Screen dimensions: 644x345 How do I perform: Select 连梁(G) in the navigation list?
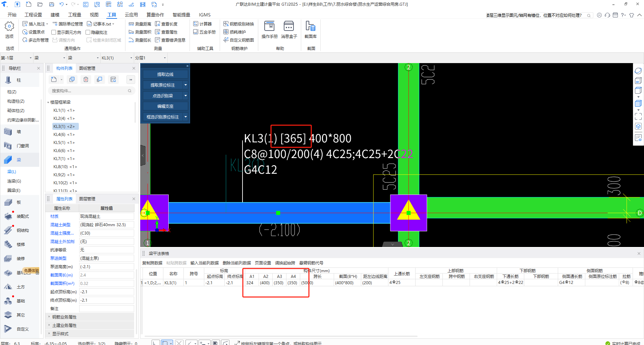[14, 181]
